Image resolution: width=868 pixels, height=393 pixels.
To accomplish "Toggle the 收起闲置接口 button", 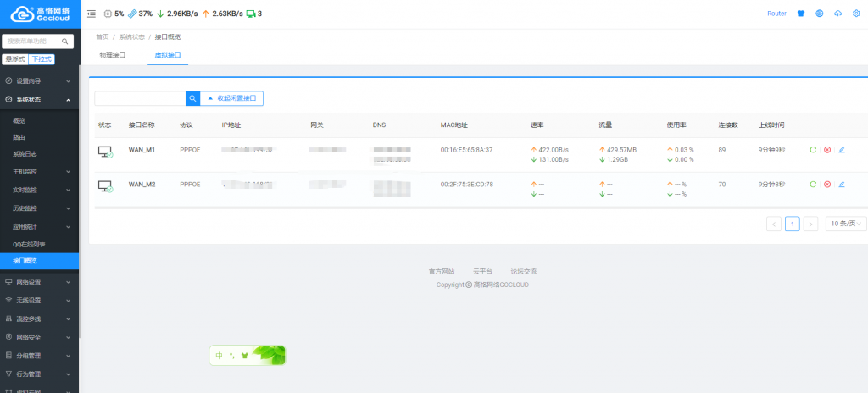I will click(231, 98).
